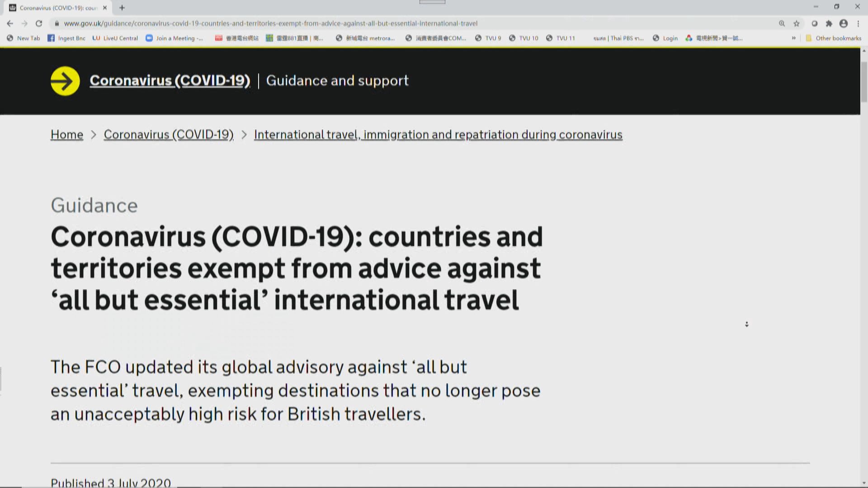Click the Coronavirus (COVID-19) banner heading link

[x=170, y=80]
